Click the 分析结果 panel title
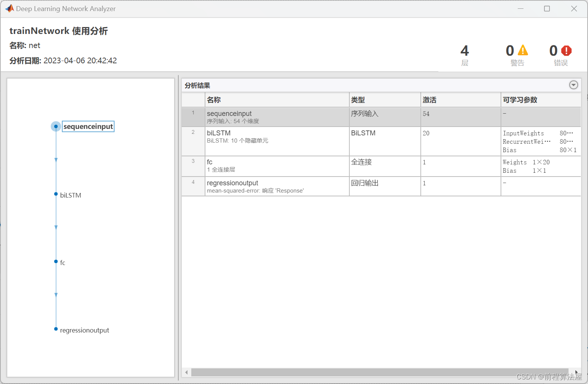588x384 pixels. 197,85
